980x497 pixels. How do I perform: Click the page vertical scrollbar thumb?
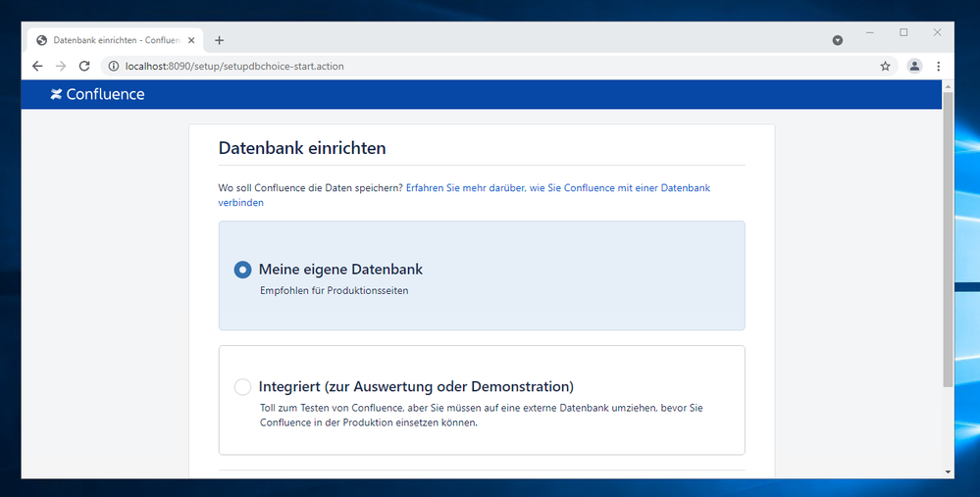point(948,239)
